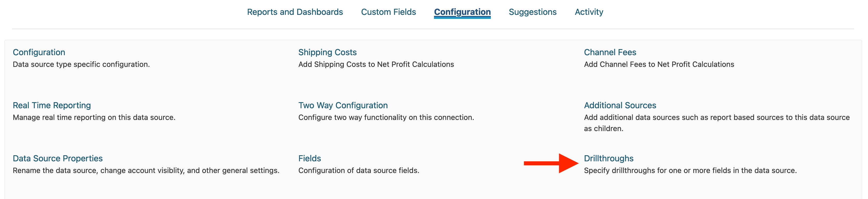
Task: Select the Configuration tab
Action: tap(462, 12)
